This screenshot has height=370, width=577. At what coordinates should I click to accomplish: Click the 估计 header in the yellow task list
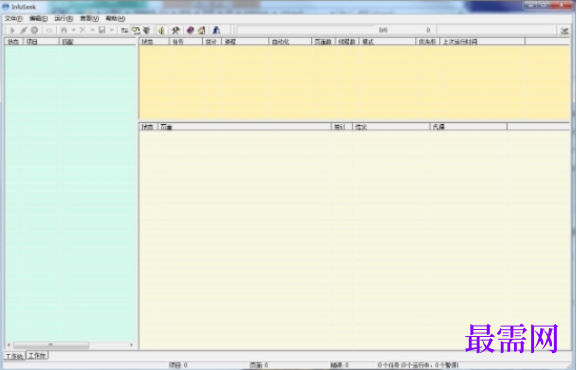[212, 42]
